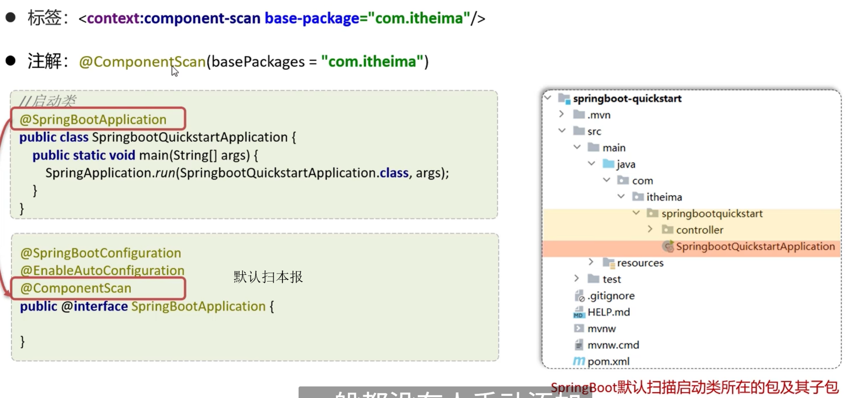Expand the test folder arrow

576,279
